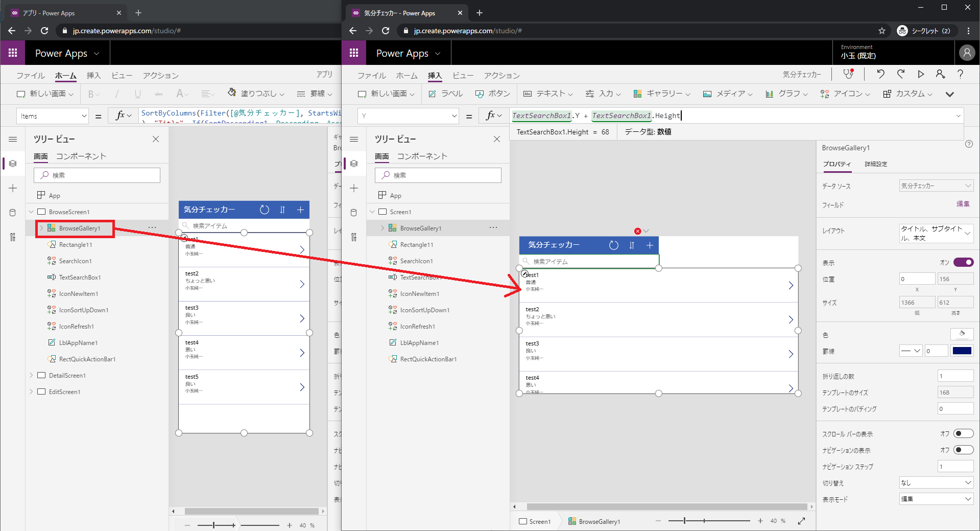Open the レイアウト dropdown
The width and height of the screenshot is (980, 531).
(x=936, y=233)
